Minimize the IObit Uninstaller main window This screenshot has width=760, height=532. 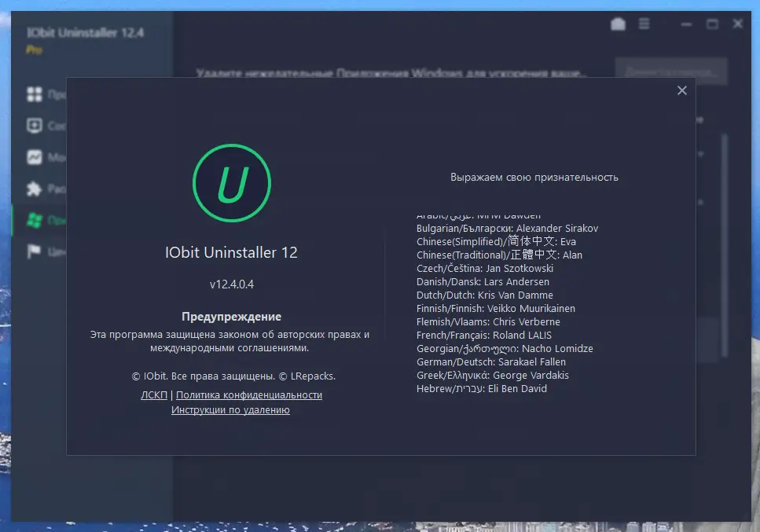point(686,24)
